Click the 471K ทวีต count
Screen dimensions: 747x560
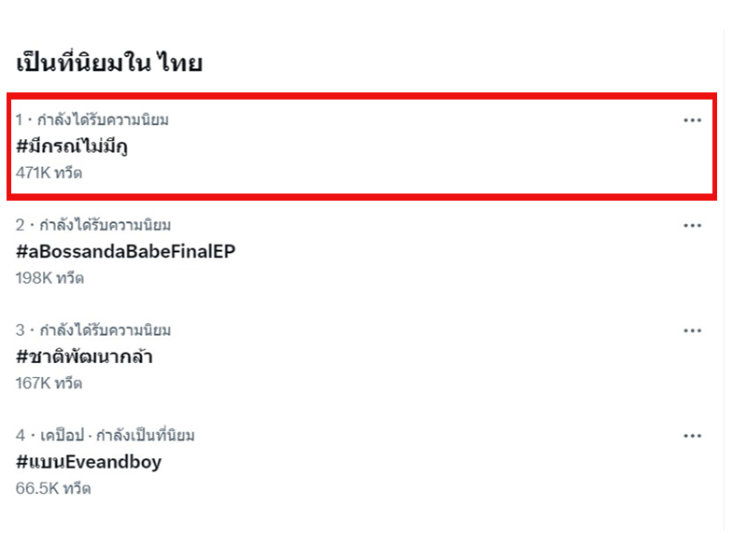[x=49, y=173]
